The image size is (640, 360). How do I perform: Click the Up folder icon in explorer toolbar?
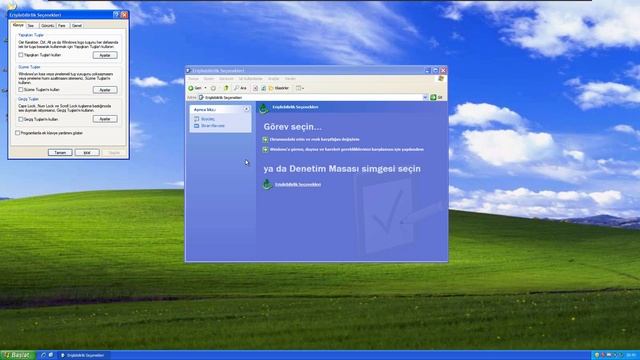(225, 88)
